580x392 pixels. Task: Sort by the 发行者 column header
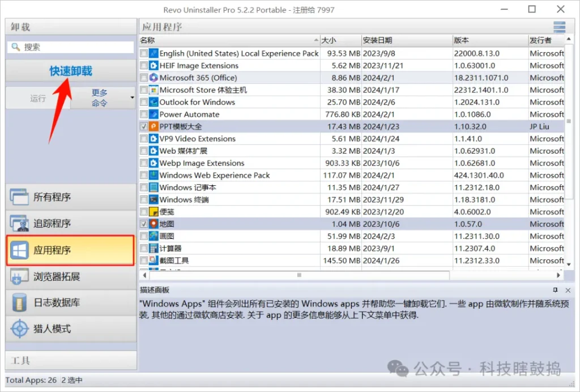pyautogui.click(x=547, y=40)
